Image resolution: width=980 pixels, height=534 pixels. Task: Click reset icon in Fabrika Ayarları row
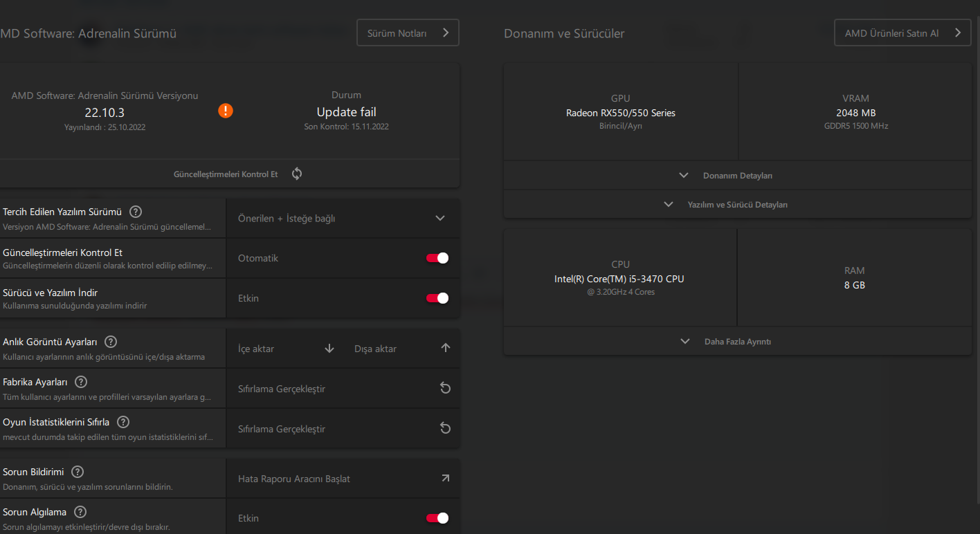point(445,388)
